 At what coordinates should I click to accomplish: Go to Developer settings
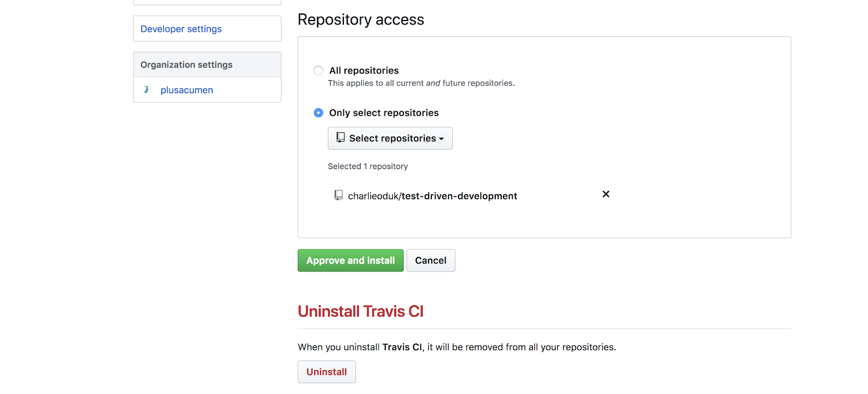[x=181, y=29]
